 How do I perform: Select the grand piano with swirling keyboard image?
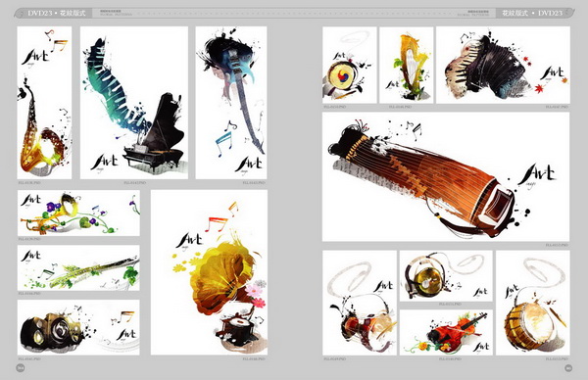point(134,103)
